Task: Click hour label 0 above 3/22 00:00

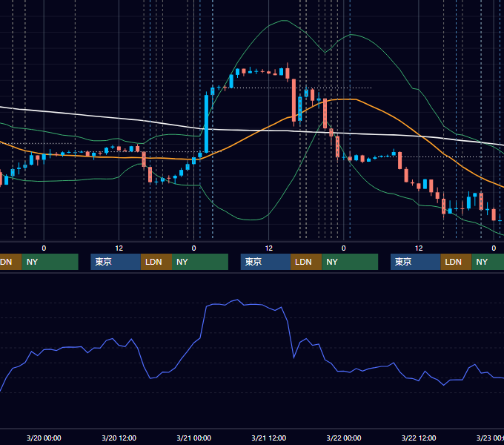Action: [x=344, y=248]
